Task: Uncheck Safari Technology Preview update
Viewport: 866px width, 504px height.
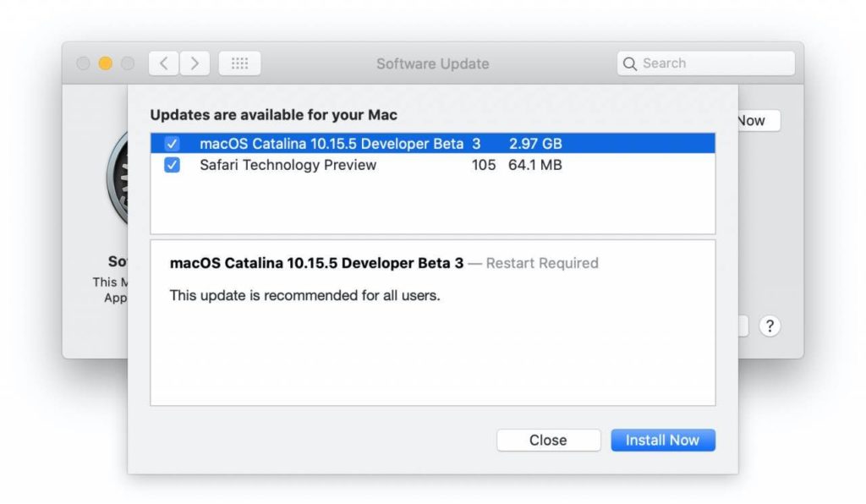Action: coord(173,165)
